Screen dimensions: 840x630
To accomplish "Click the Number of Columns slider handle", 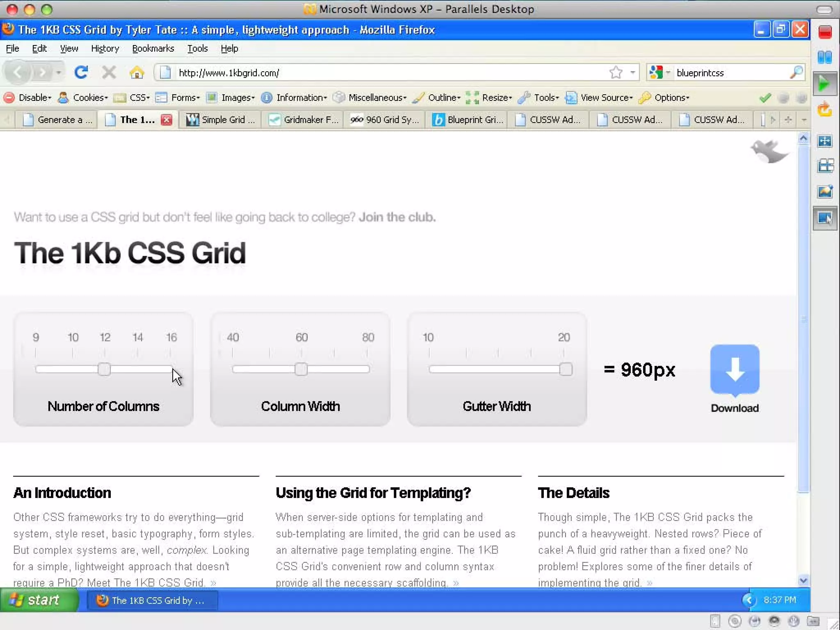I will (x=104, y=369).
